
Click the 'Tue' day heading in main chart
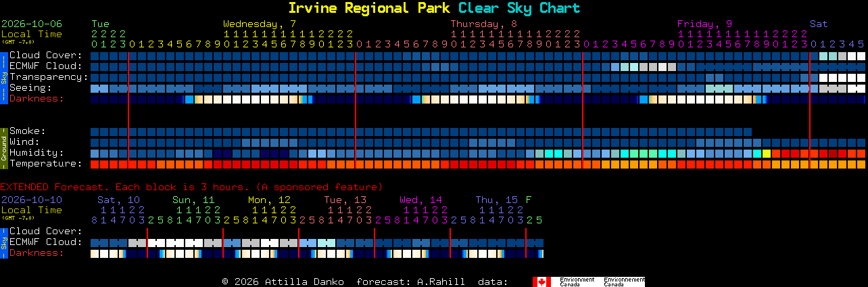[100, 24]
